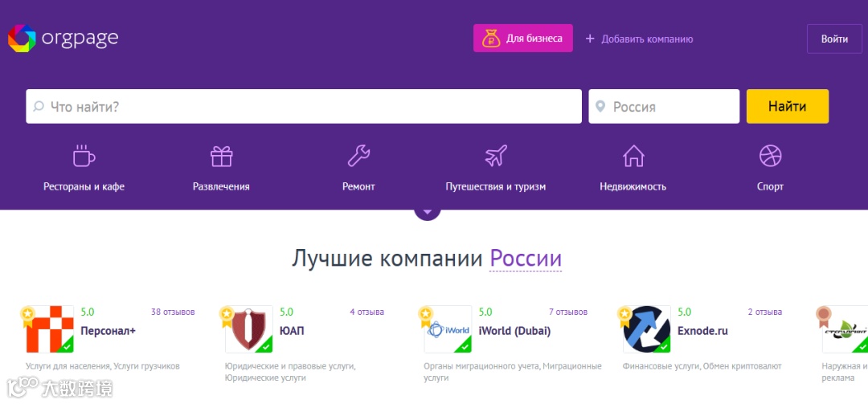Click the location pin icon
This screenshot has height=404, width=868.
click(600, 106)
